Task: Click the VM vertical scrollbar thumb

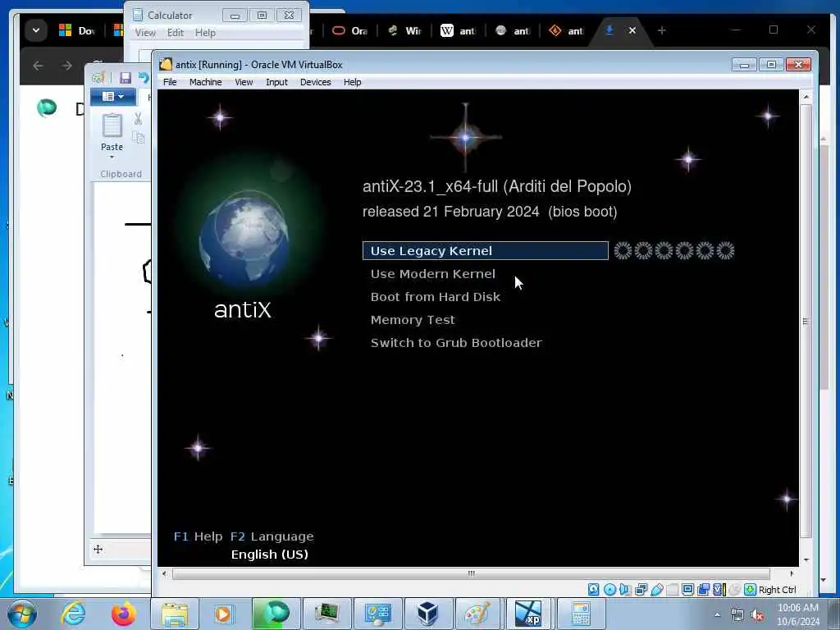Action: click(806, 321)
